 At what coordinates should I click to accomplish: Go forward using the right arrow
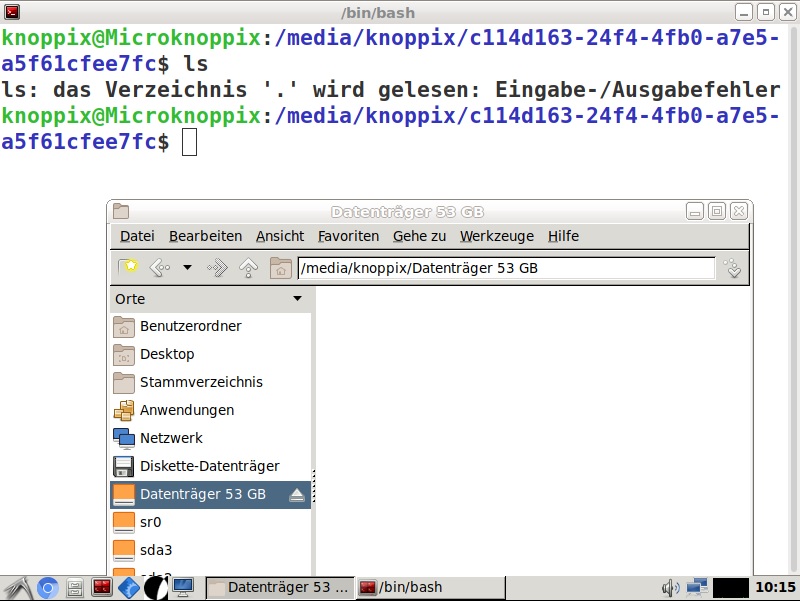217,268
